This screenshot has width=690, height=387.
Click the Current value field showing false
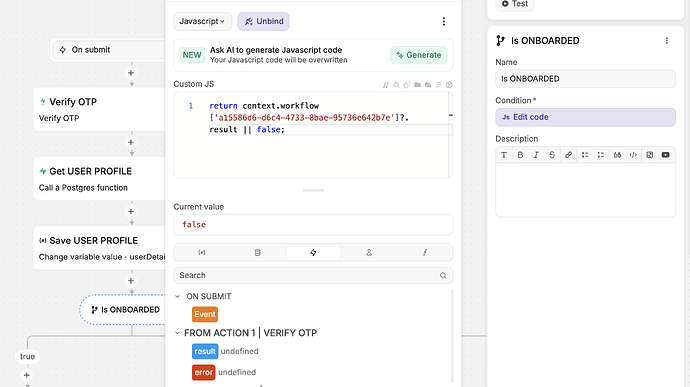[313, 225]
